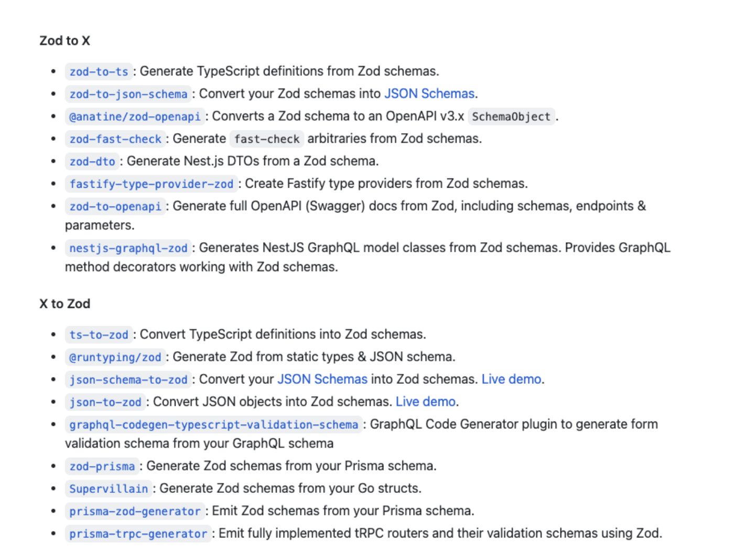736x560 pixels.
Task: Open the Supervillain link
Action: tap(109, 489)
